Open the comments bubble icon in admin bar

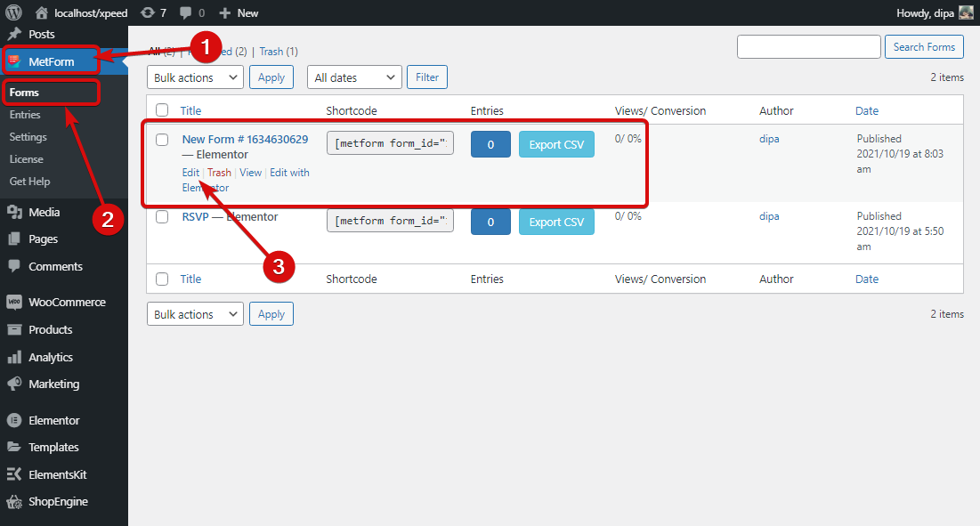click(x=186, y=12)
